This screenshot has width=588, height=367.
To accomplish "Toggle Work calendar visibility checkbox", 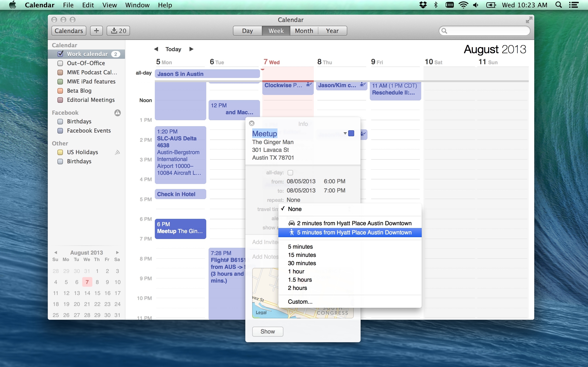I will pyautogui.click(x=61, y=54).
